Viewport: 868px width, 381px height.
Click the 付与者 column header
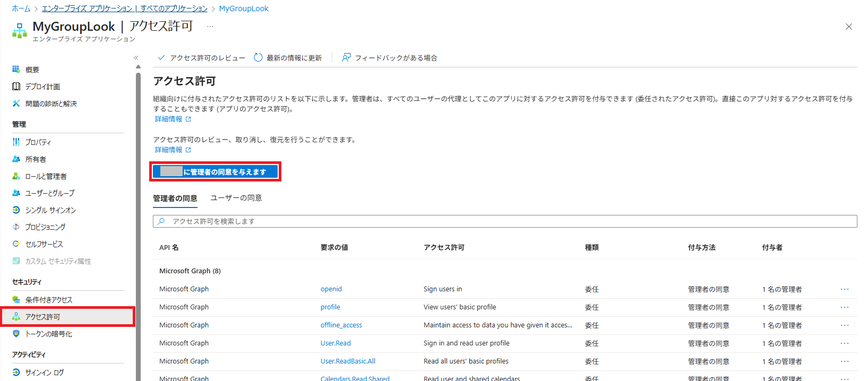(x=772, y=247)
